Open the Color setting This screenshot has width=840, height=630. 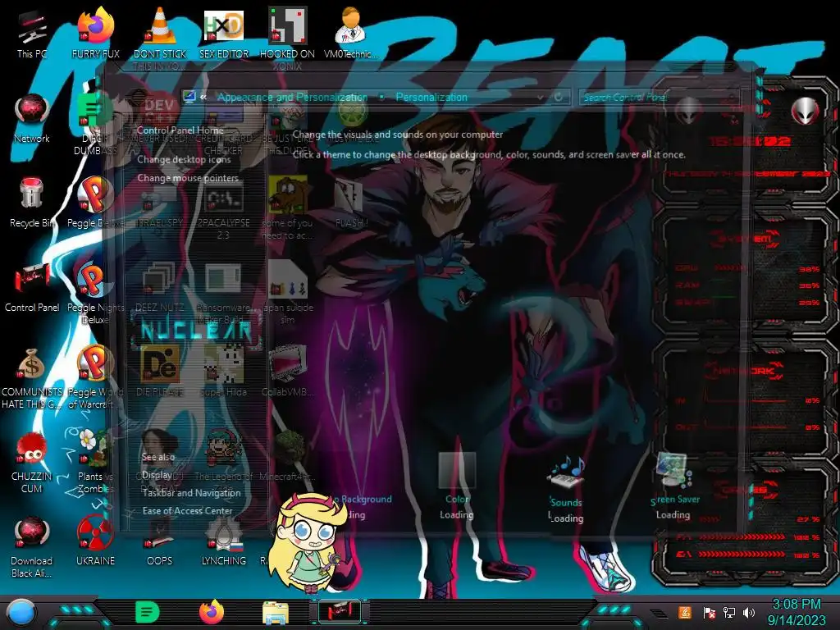coord(457,486)
